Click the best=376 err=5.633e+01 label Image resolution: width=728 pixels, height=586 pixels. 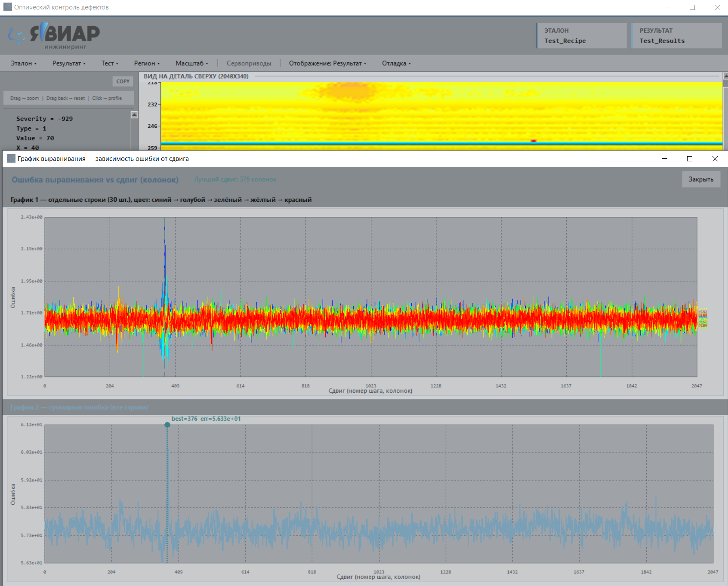206,419
